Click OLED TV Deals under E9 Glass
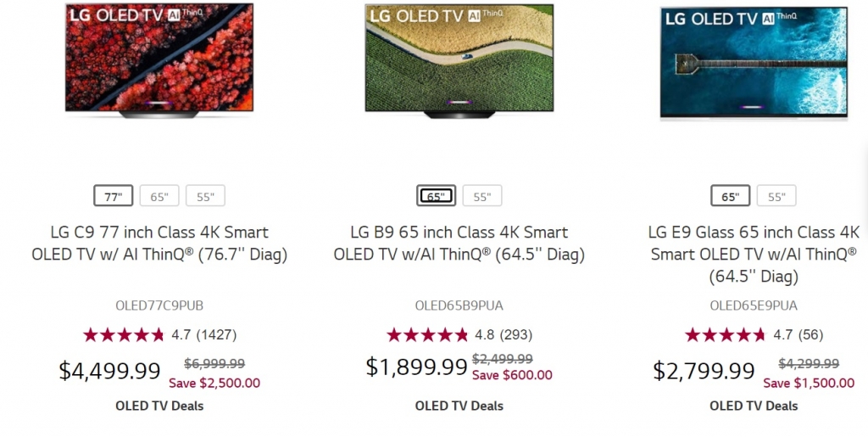The width and height of the screenshot is (868, 437). pos(754,406)
